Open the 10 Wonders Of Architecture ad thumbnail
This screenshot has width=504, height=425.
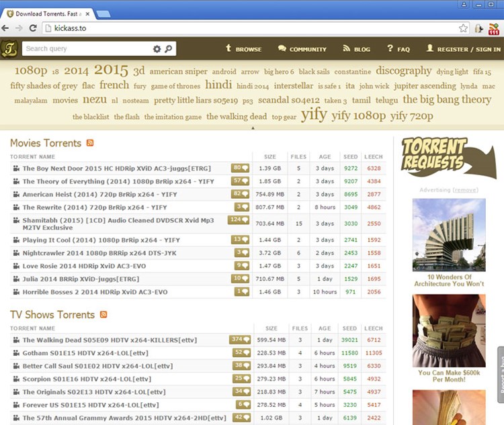pyautogui.click(x=449, y=235)
